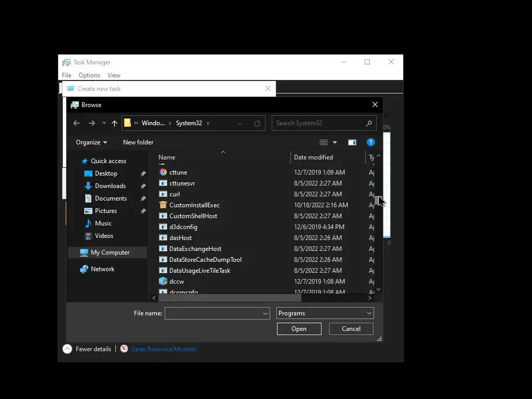Select the DataUsageLiveTileTask file
The height and width of the screenshot is (399, 532).
(199, 270)
